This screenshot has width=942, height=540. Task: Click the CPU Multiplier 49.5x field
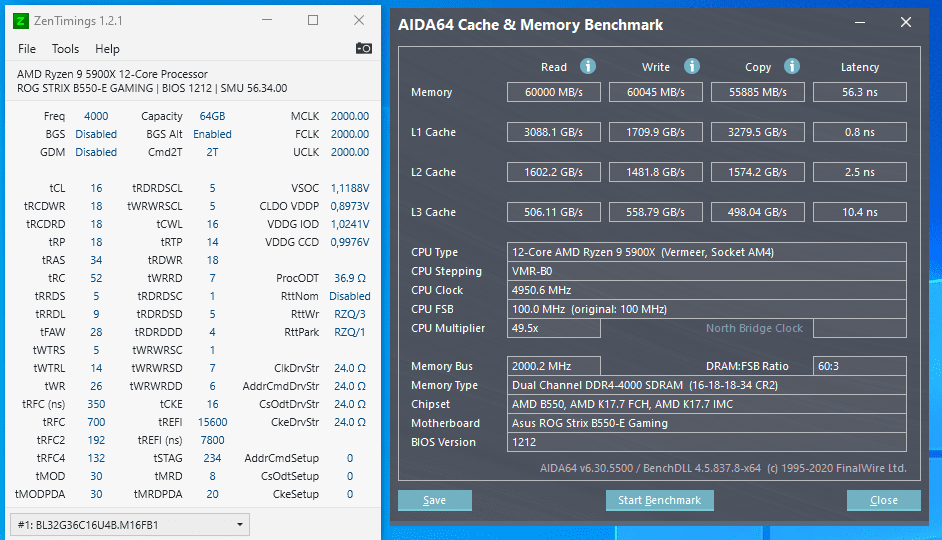(553, 328)
